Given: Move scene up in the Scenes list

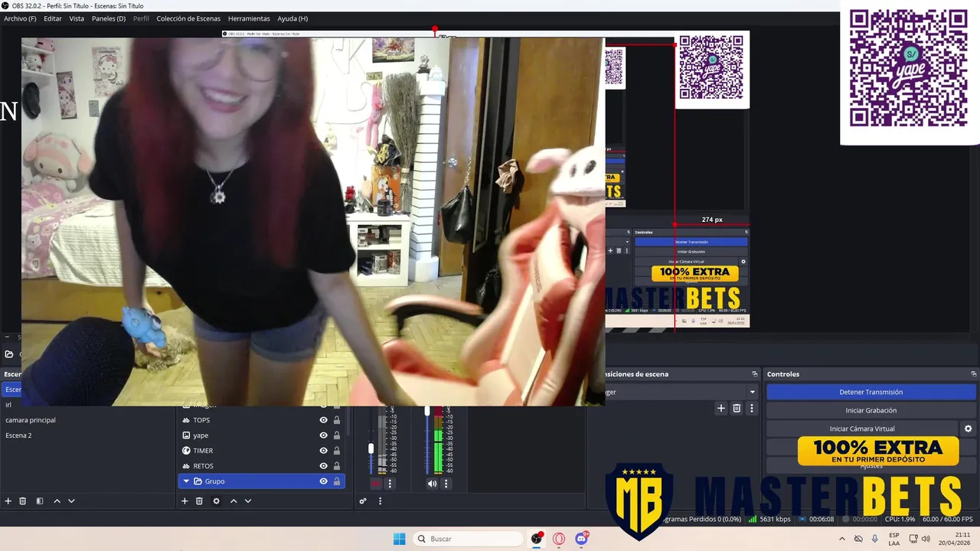Looking at the screenshot, I should [57, 501].
